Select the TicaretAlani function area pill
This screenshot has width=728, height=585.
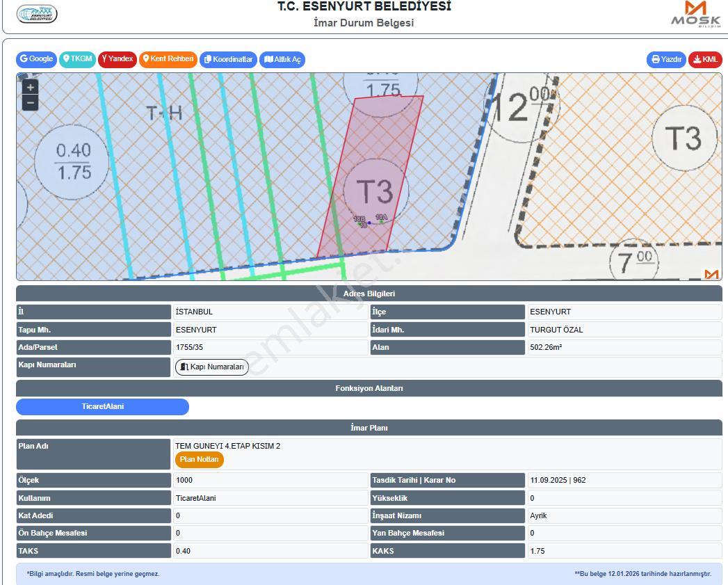[103, 406]
